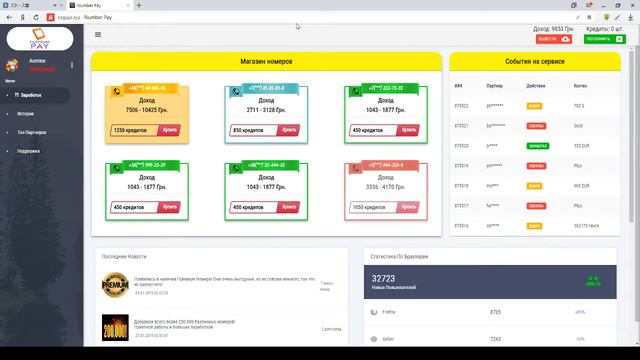This screenshot has height=360, width=640.
Task: Buy the 22-444-22 number for 450 кредитов
Action: (289, 207)
